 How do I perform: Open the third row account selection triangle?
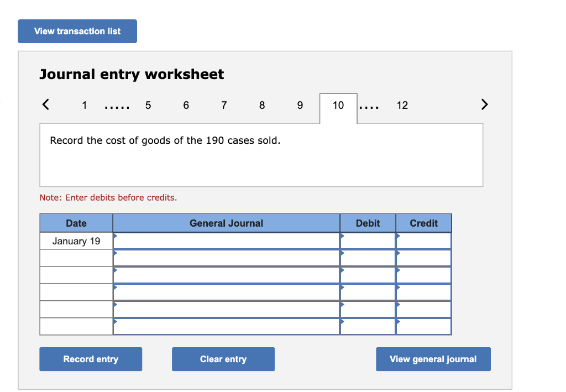click(115, 269)
